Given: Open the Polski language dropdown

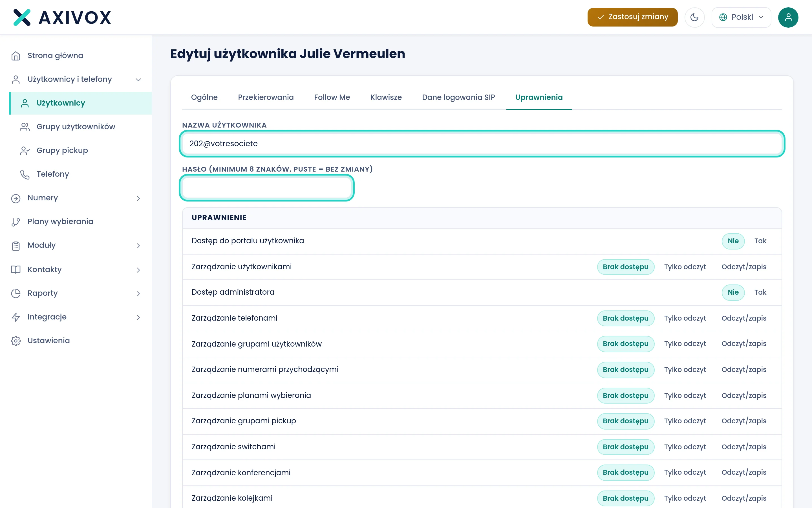Looking at the screenshot, I should [x=741, y=17].
